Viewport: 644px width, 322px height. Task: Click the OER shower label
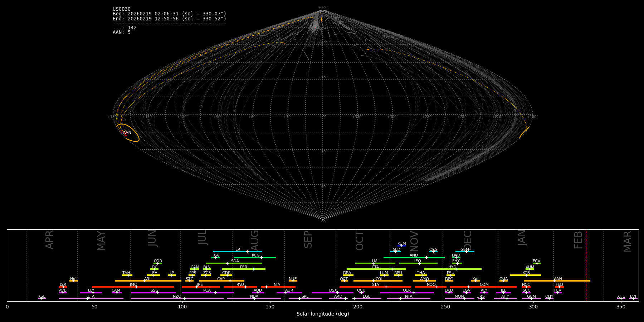click(407, 291)
